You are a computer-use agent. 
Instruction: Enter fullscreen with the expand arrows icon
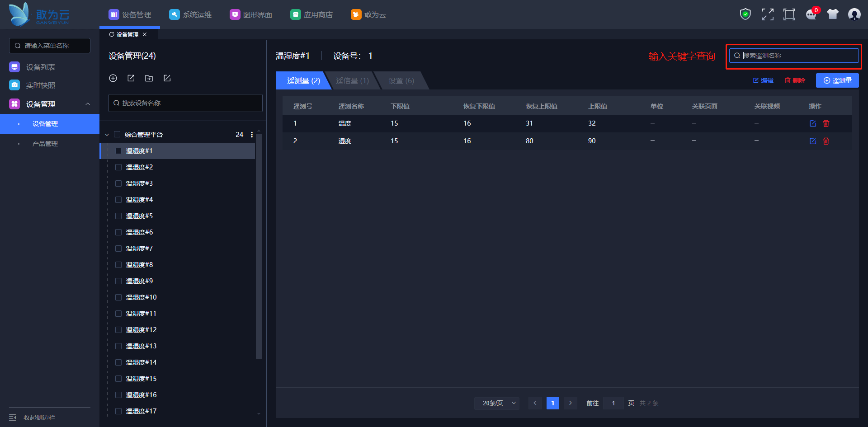(767, 14)
